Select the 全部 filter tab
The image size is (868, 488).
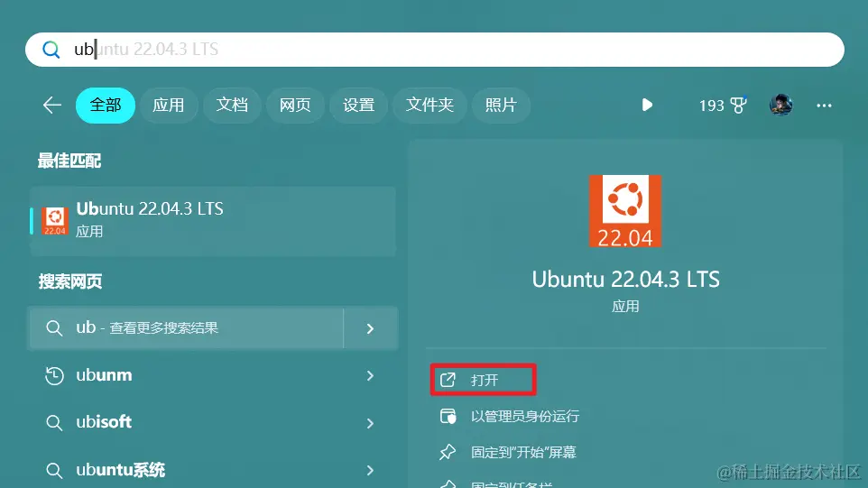[106, 106]
